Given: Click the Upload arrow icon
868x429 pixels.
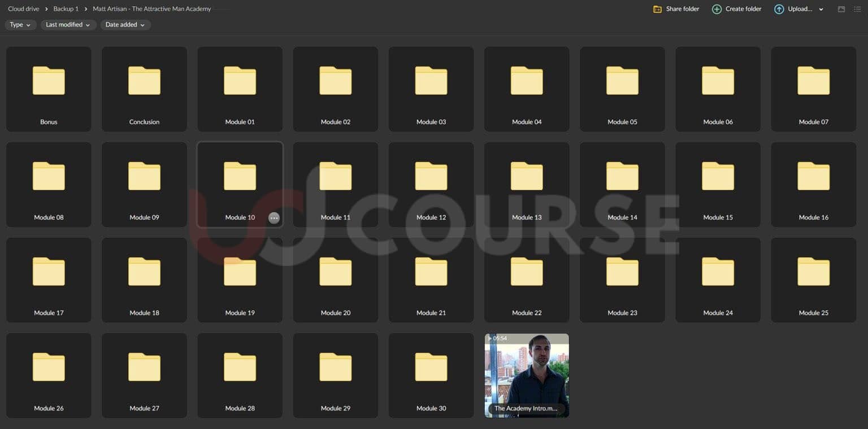Looking at the screenshot, I should coord(779,9).
